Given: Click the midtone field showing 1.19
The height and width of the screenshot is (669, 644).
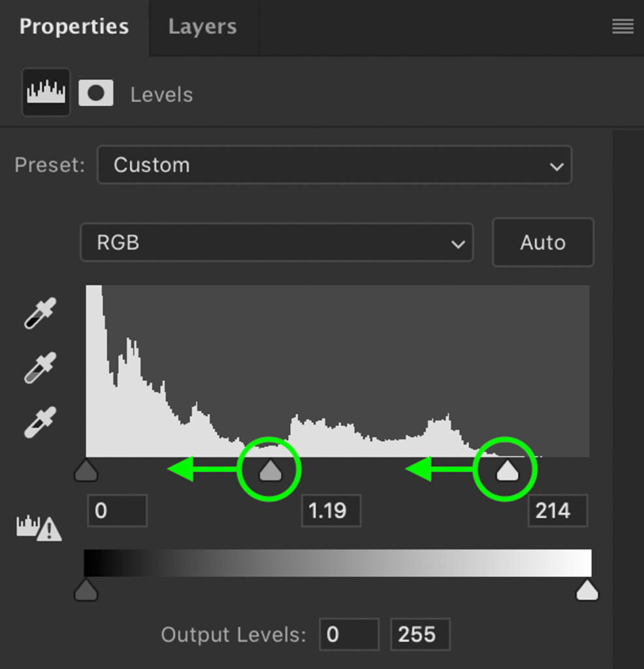Looking at the screenshot, I should click(331, 511).
